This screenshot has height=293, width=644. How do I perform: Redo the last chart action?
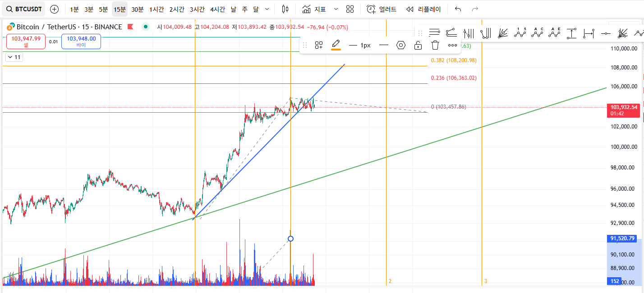coord(475,9)
